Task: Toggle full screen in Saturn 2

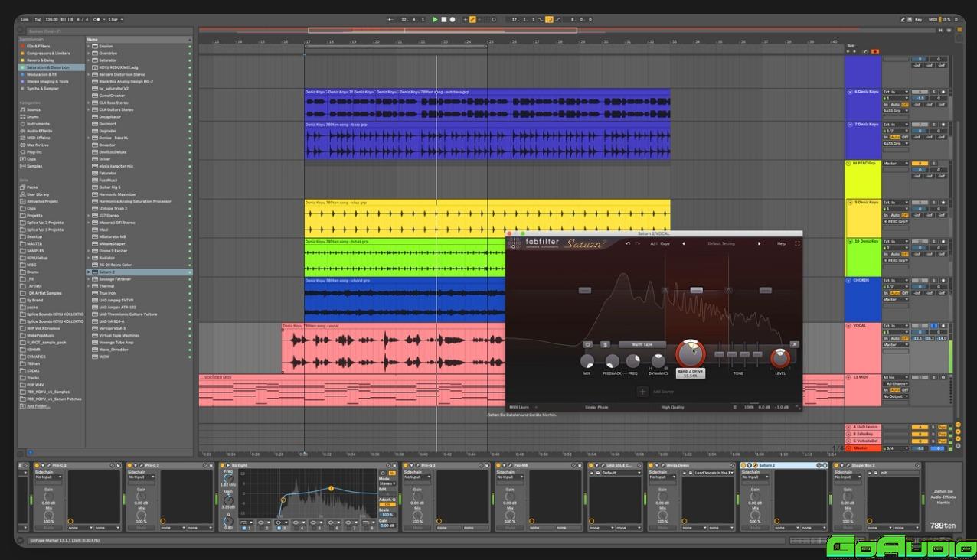Action: 797,243
